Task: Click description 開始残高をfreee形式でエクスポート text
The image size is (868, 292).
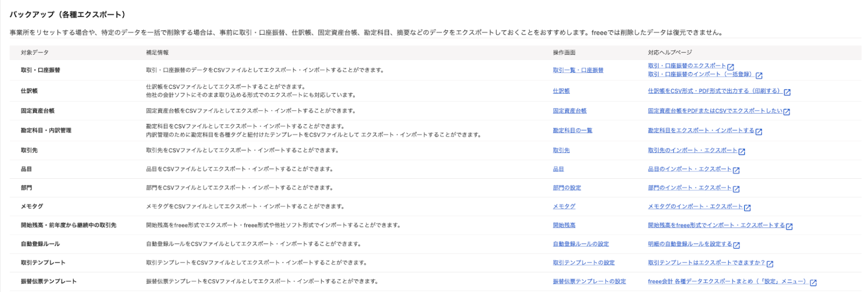Action: [x=273, y=225]
